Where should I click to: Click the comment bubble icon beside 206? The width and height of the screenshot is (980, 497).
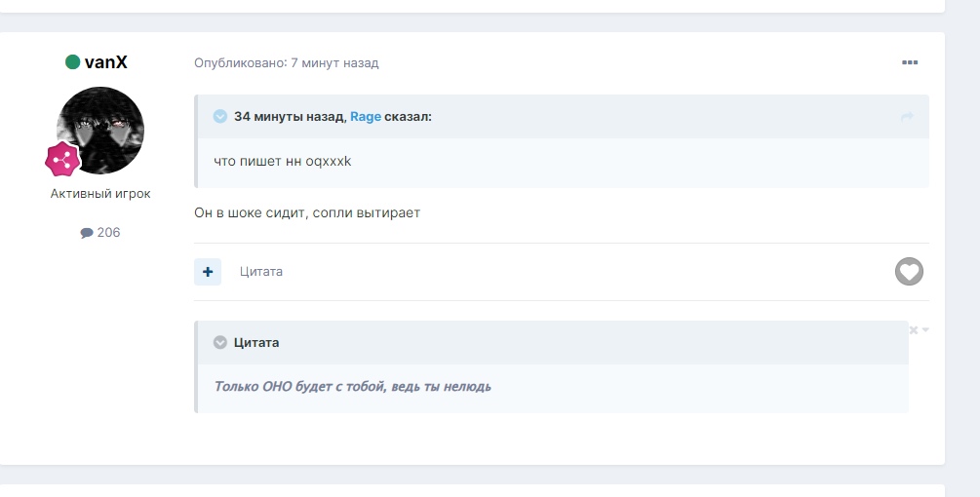click(x=86, y=233)
